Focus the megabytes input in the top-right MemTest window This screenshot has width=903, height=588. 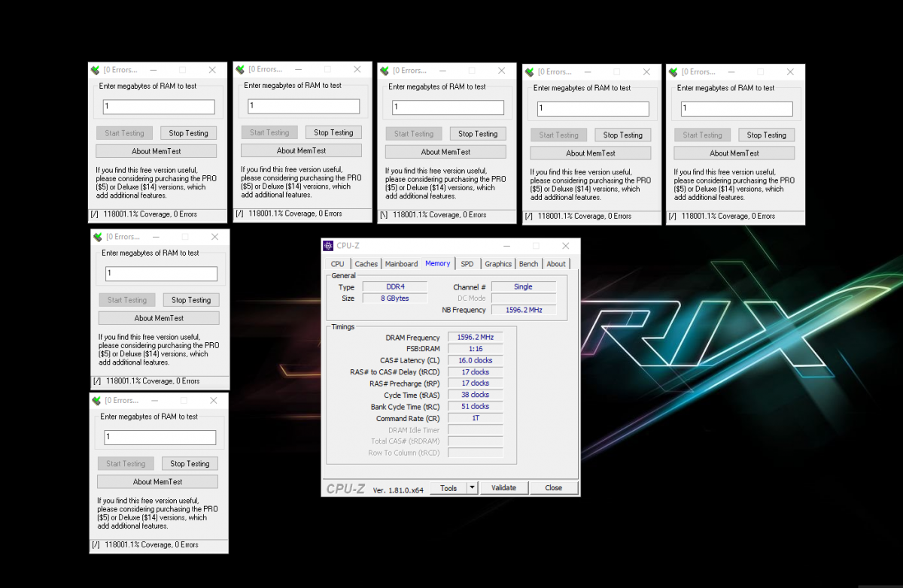tap(737, 109)
